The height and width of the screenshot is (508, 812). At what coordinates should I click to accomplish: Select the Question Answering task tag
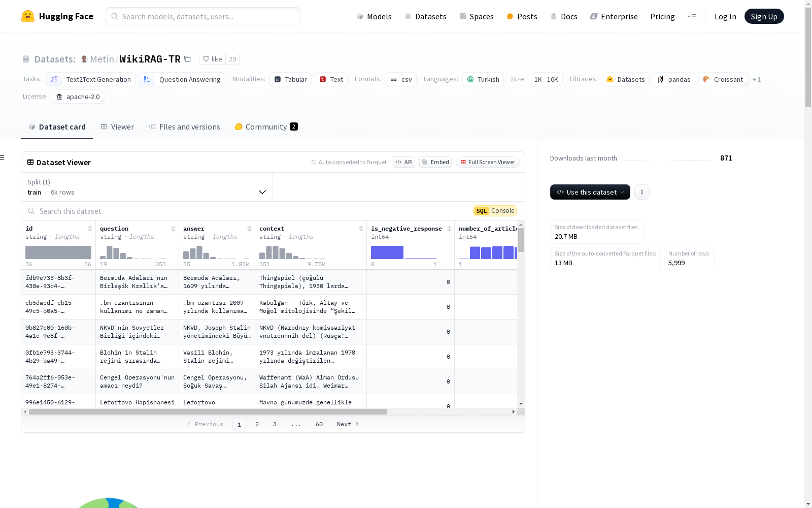(182, 79)
